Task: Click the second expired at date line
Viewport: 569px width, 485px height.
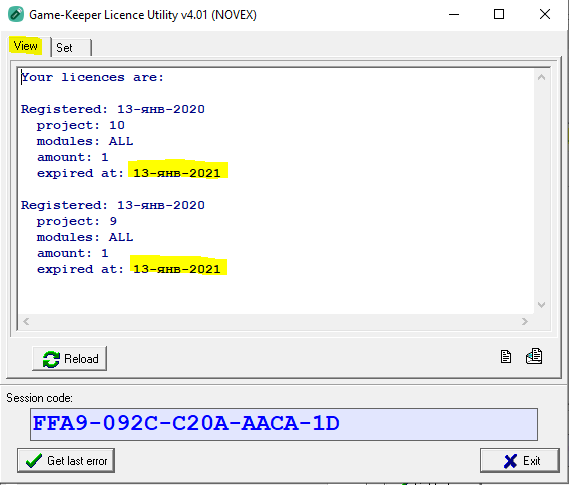Action: click(x=128, y=269)
